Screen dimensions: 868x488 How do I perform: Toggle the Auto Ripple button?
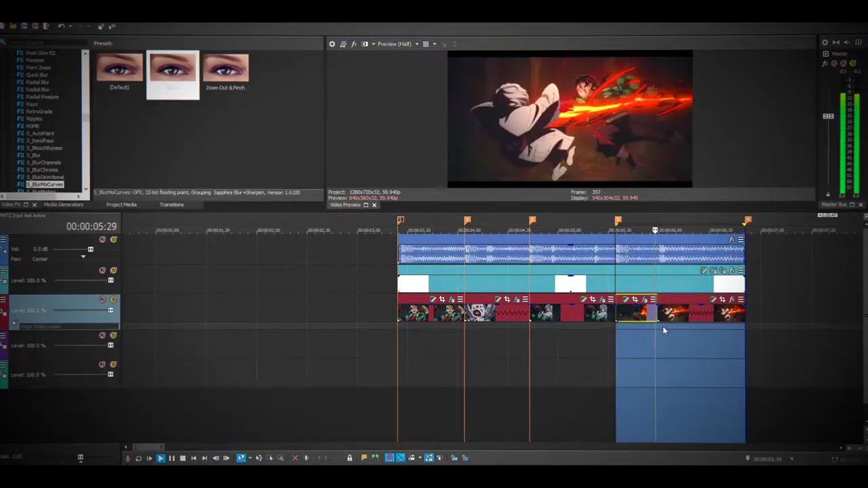pos(412,458)
